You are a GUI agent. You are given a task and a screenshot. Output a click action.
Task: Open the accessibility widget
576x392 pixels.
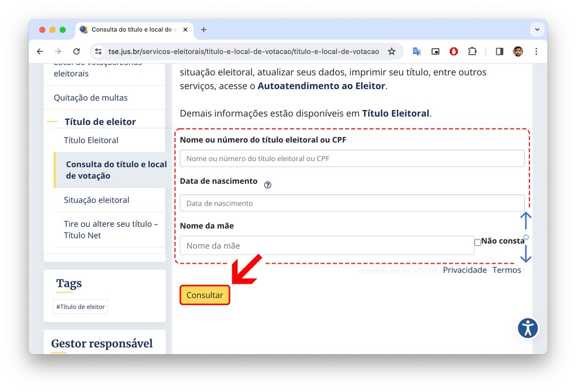click(528, 328)
